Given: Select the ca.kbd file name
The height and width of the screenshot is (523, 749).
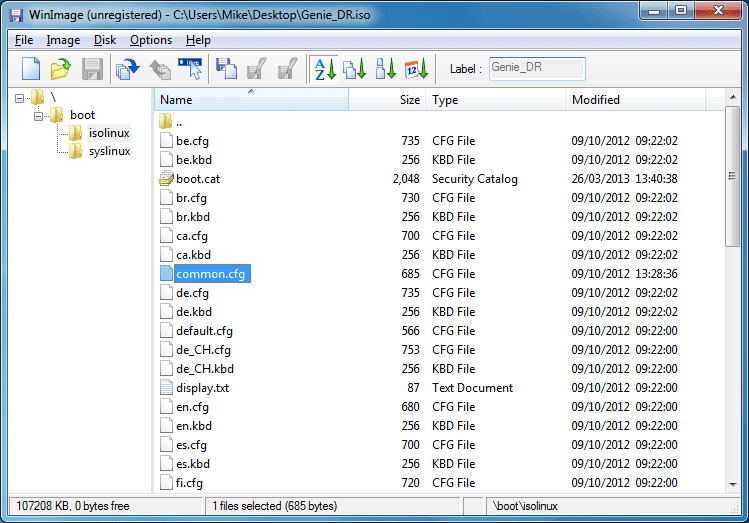Looking at the screenshot, I should 193,255.
